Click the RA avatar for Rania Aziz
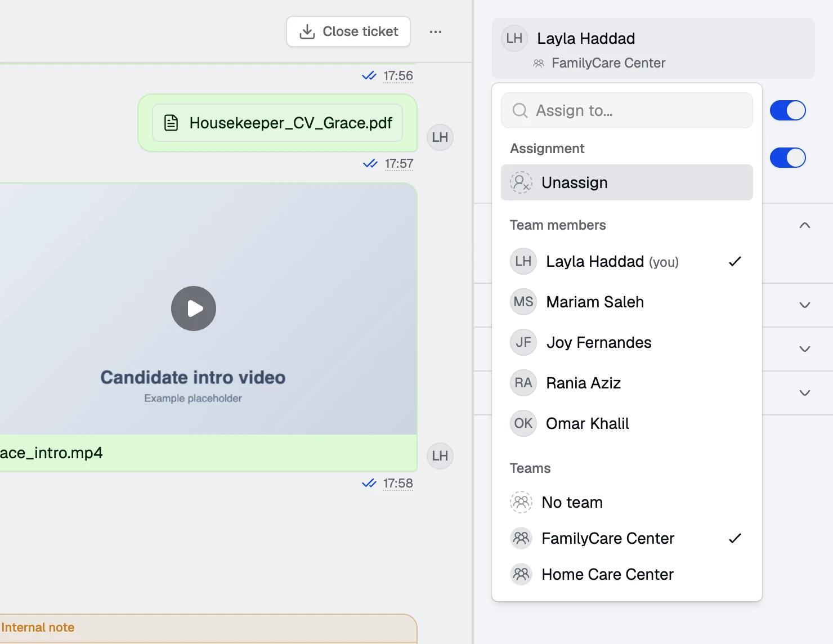This screenshot has height=644, width=833. pos(523,383)
